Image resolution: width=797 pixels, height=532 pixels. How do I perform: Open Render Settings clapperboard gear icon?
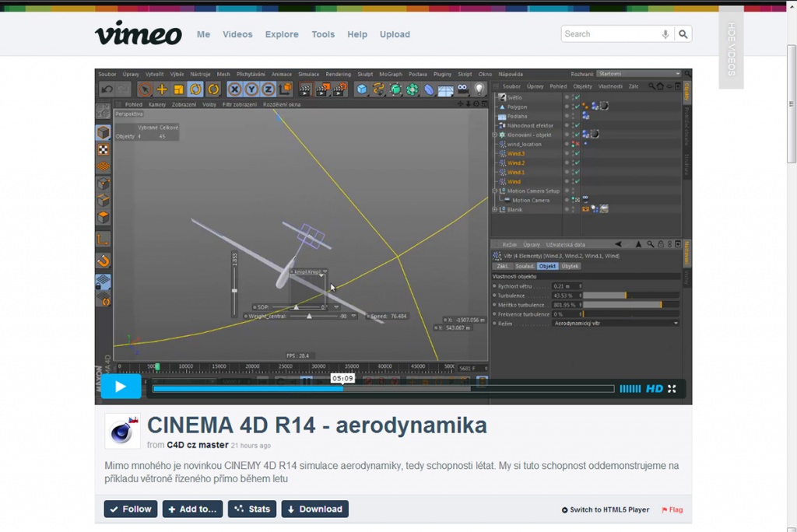click(x=339, y=89)
